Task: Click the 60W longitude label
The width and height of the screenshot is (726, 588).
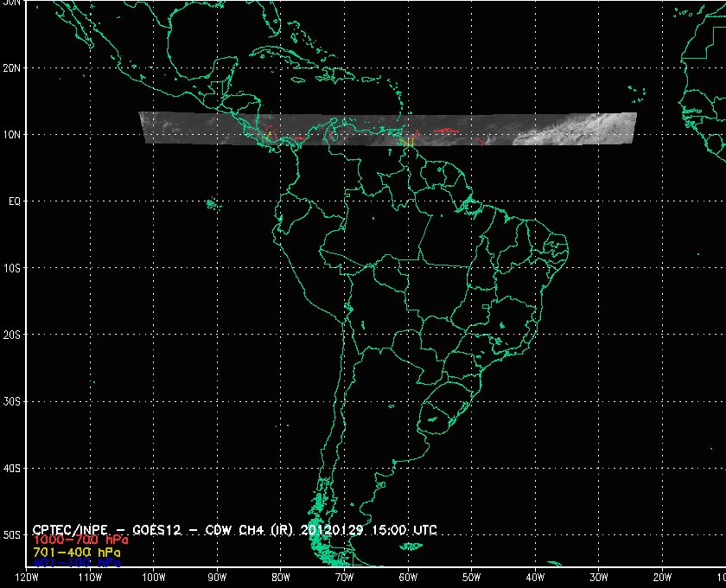Action: pos(408,577)
